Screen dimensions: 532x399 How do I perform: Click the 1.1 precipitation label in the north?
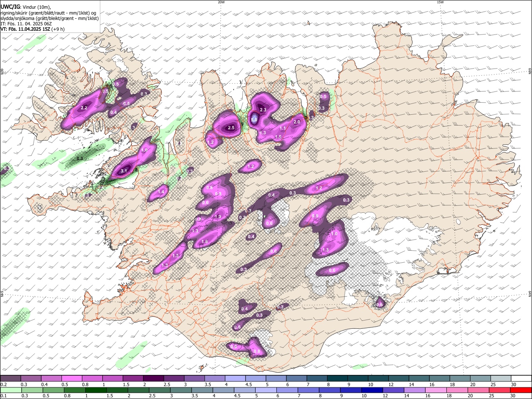(x=283, y=128)
